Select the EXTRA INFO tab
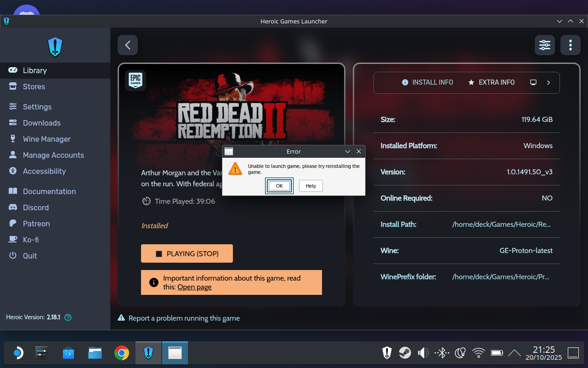 point(491,82)
